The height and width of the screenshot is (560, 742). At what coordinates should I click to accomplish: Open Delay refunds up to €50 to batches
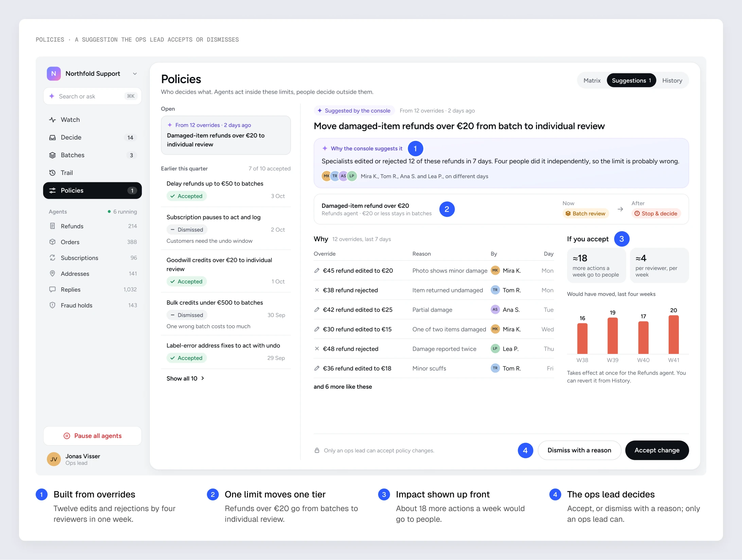[226, 190]
